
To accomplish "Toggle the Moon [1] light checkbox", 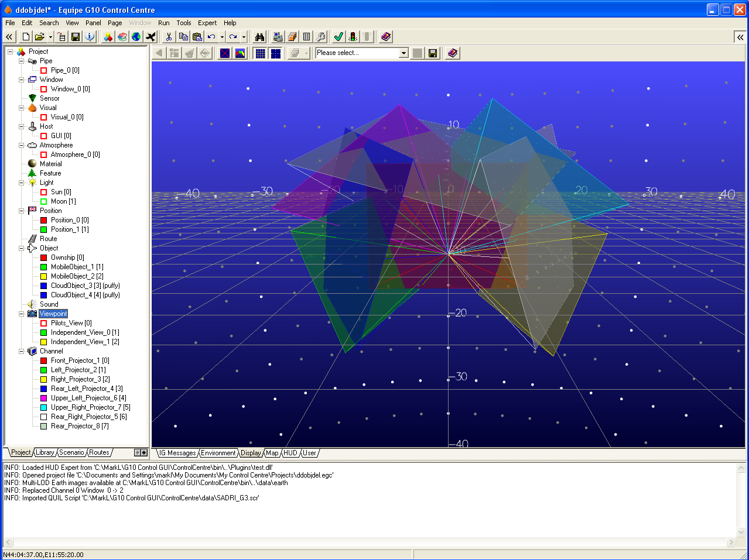I will [43, 201].
